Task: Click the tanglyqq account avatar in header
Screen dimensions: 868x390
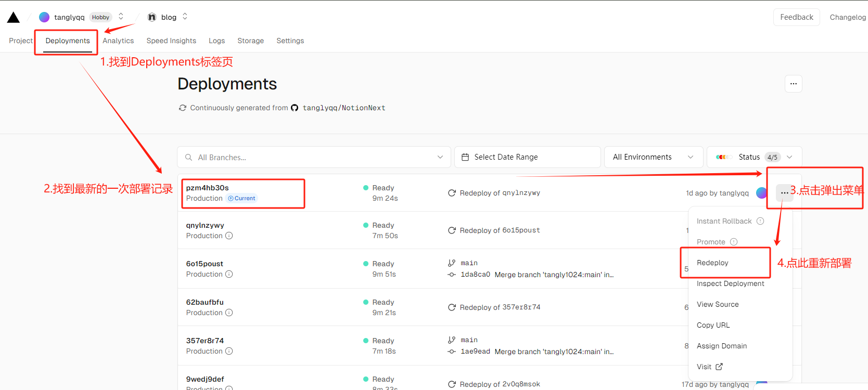Action: (x=44, y=17)
